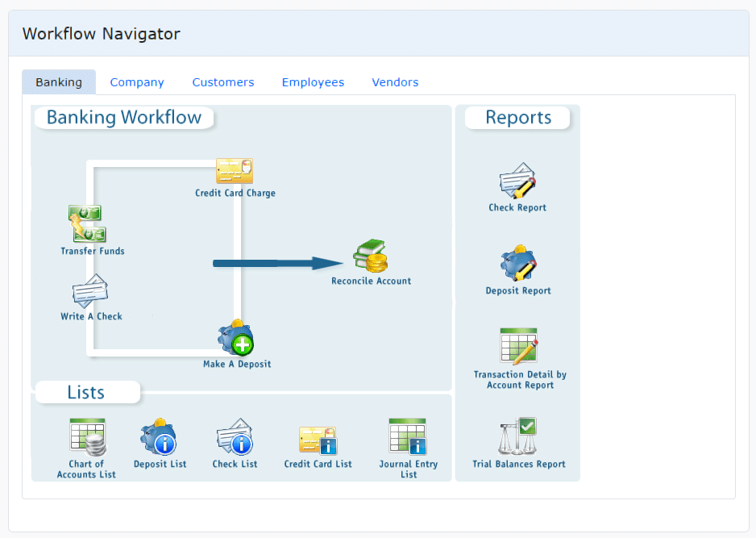
Task: Click the Transfer Funds money icon
Action: (86, 223)
